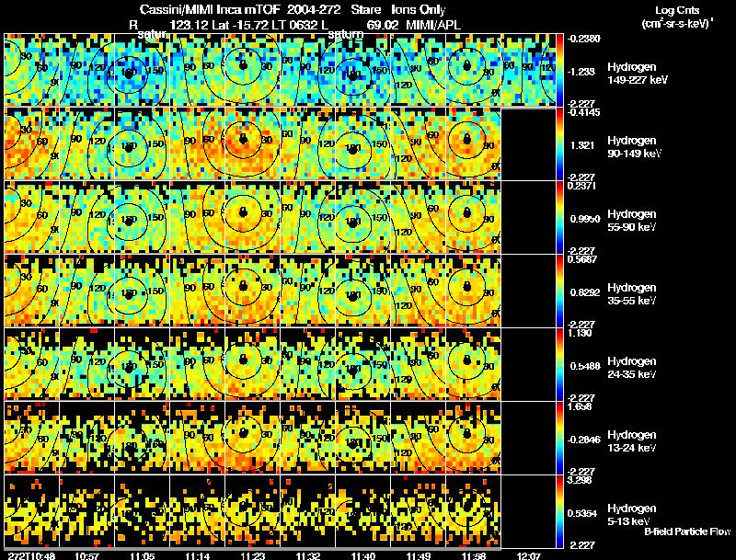Click the '(cm²-sr-s-keV)' units label
Image resolution: width=736 pixels, height=560 pixels.
pos(676,24)
